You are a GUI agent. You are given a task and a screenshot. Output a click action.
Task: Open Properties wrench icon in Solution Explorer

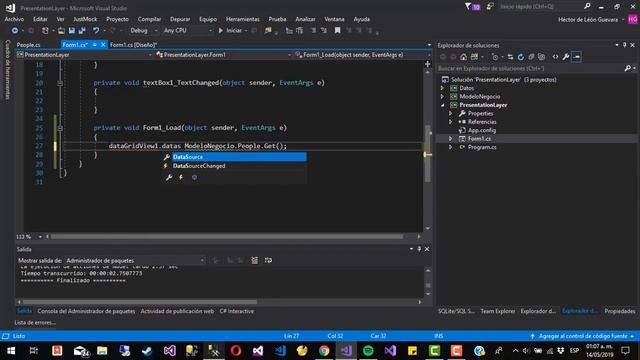tap(566, 57)
